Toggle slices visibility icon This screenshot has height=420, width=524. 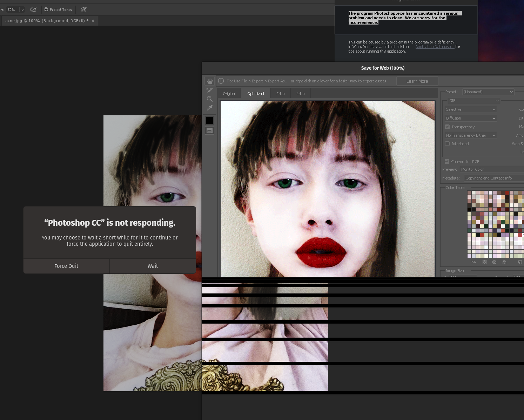209,131
